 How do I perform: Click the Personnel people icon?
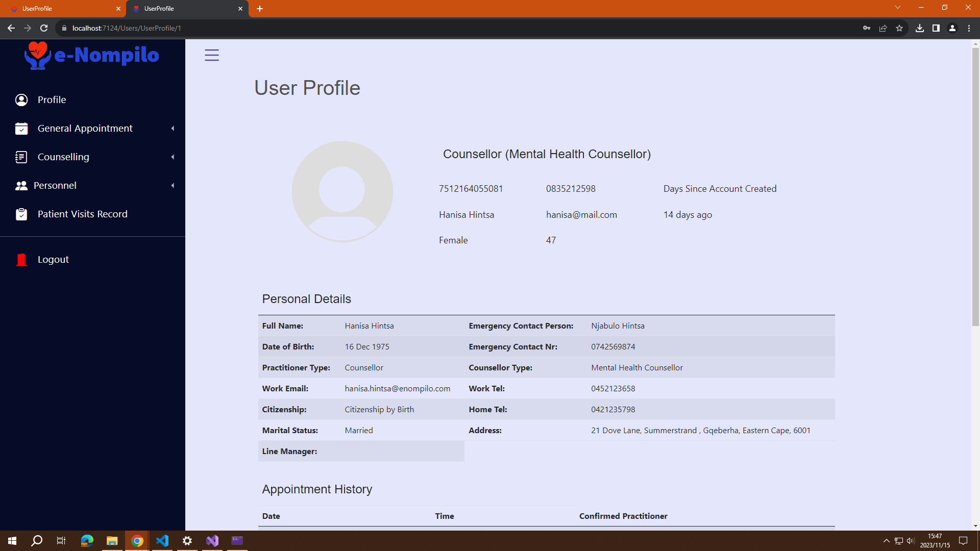click(x=21, y=186)
